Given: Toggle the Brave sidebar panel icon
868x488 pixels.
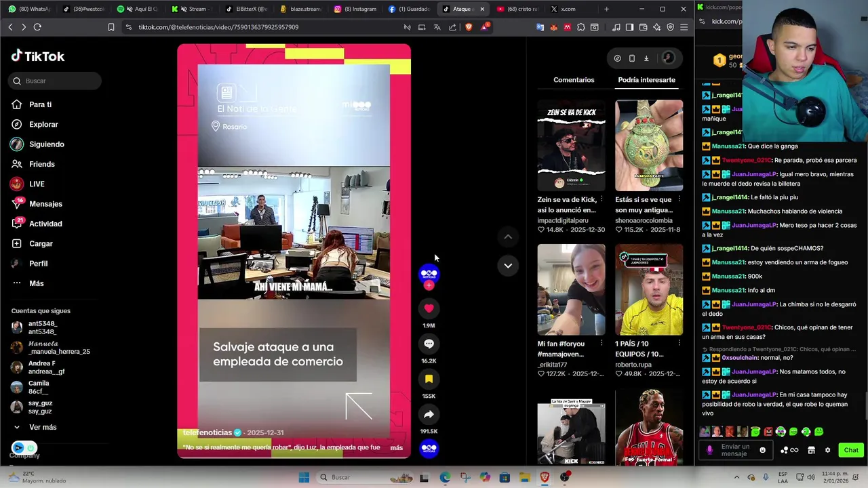Looking at the screenshot, I should 629,27.
